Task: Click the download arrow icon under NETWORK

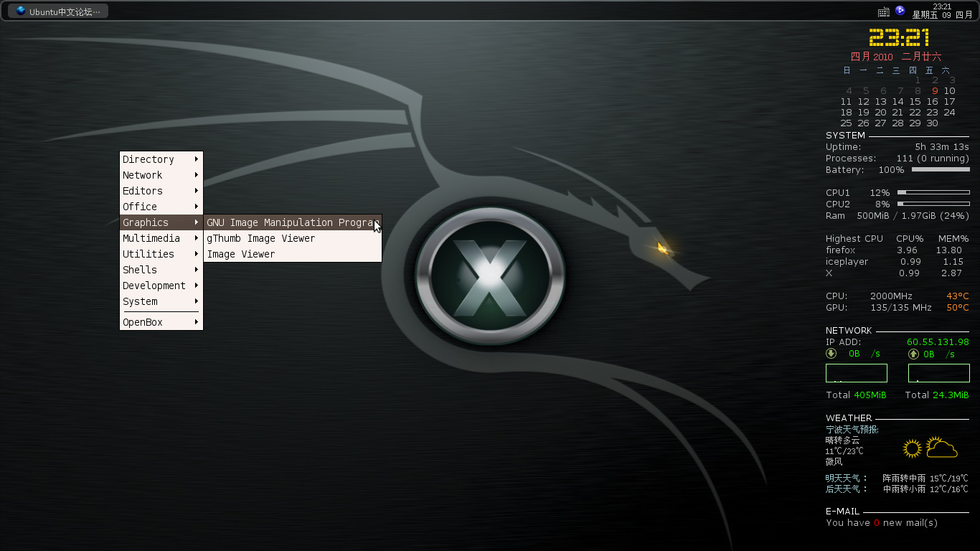Action: pos(831,354)
